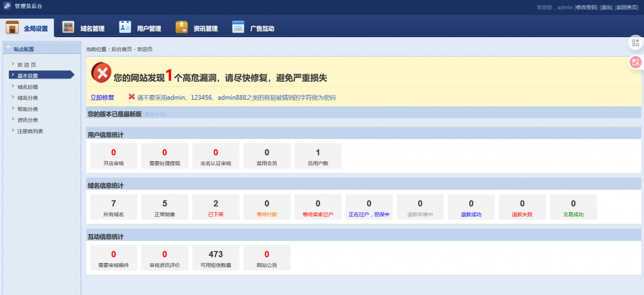Screen dimensions: 644x295
Task: Click the 实名认证审核 stat card
Action: point(216,156)
